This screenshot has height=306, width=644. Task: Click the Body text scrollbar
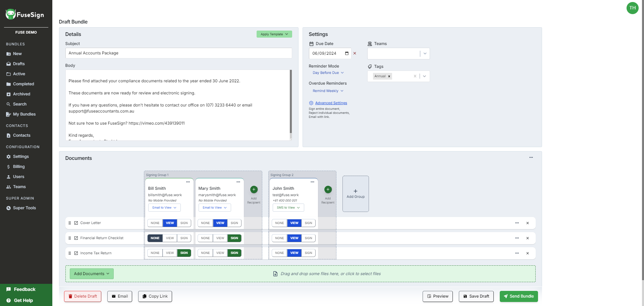point(290,101)
